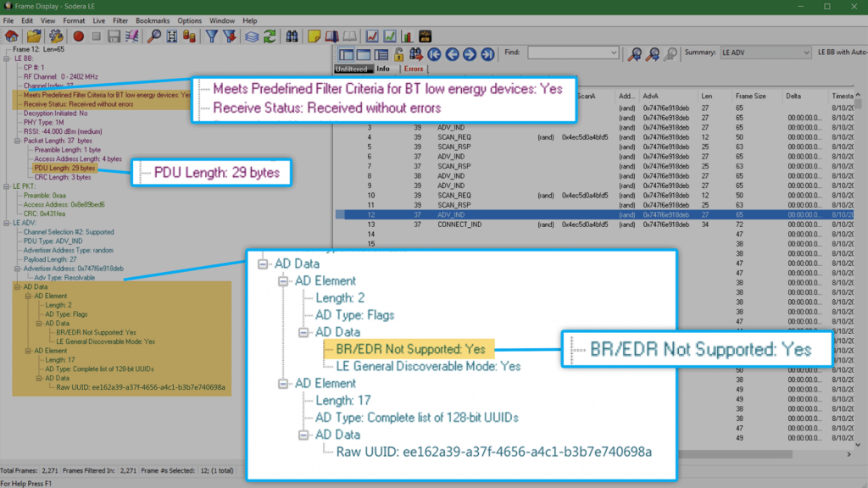Viewport: 868px width, 488px height.
Task: Click the red line chart statistics icon
Action: pyautogui.click(x=372, y=36)
